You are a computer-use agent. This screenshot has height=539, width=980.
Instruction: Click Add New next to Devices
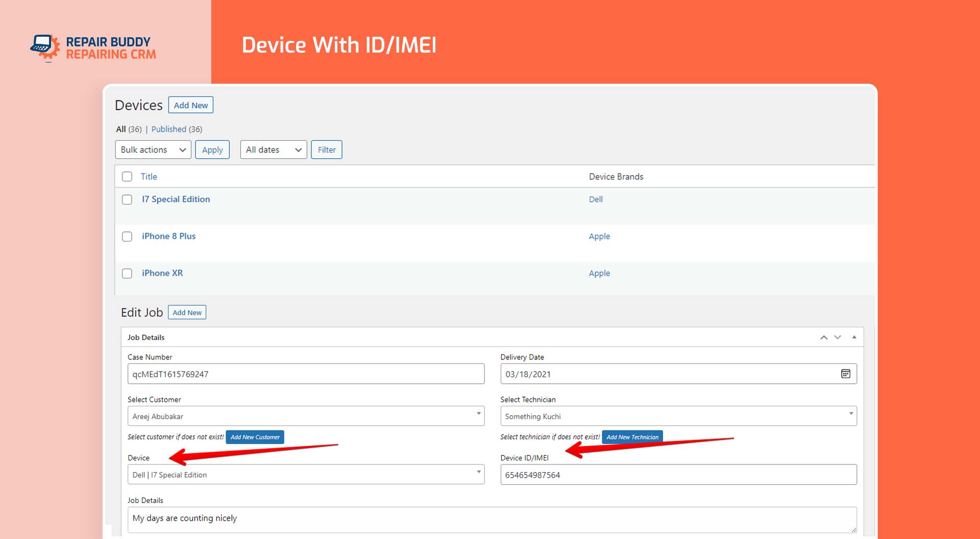(191, 105)
